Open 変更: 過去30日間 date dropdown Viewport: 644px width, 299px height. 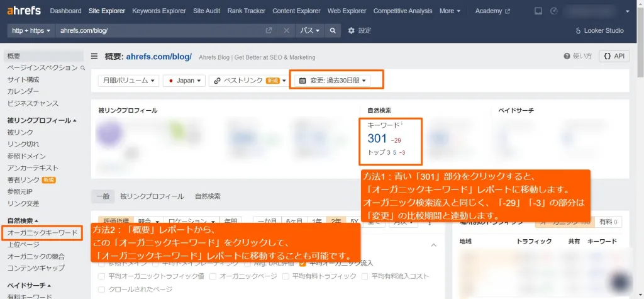tap(332, 81)
